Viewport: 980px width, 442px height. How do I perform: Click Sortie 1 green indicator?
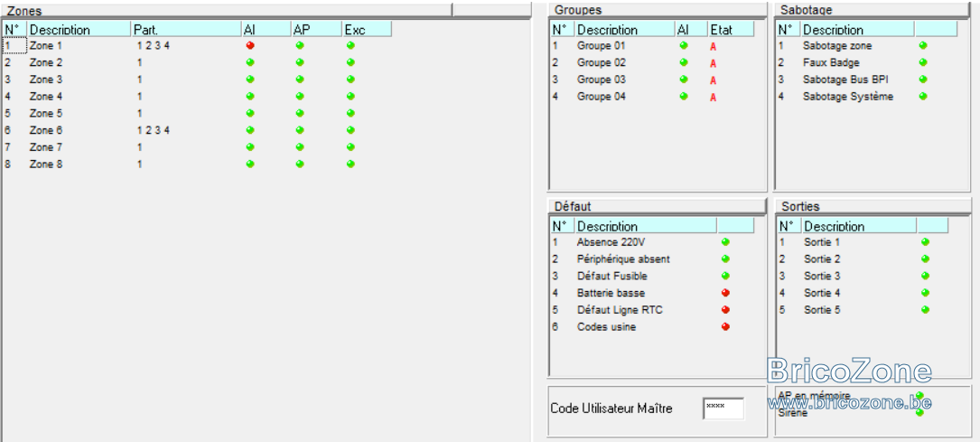(x=925, y=242)
